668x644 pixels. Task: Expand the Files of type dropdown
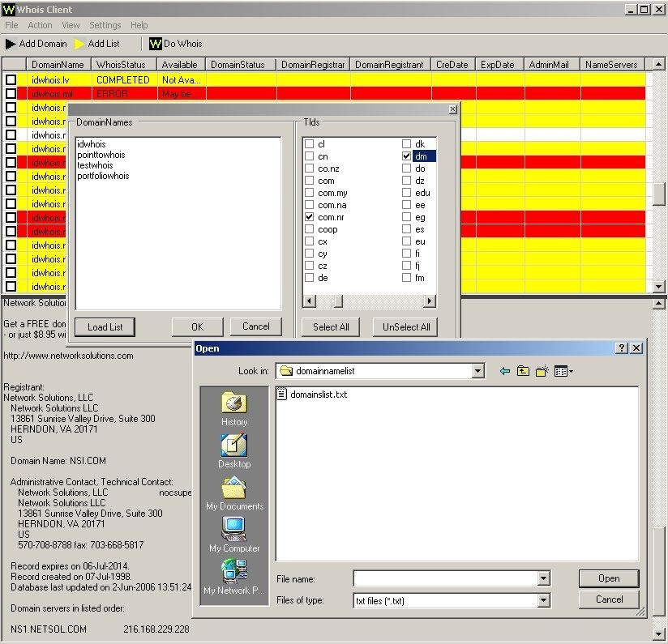click(x=543, y=600)
